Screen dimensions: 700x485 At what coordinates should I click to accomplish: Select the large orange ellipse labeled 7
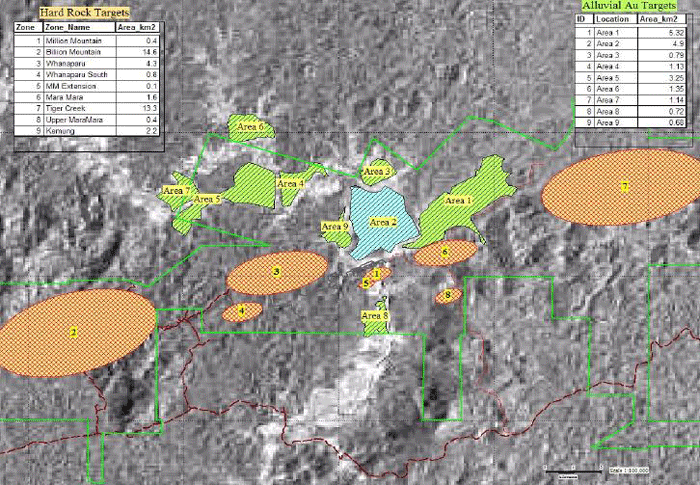point(622,187)
